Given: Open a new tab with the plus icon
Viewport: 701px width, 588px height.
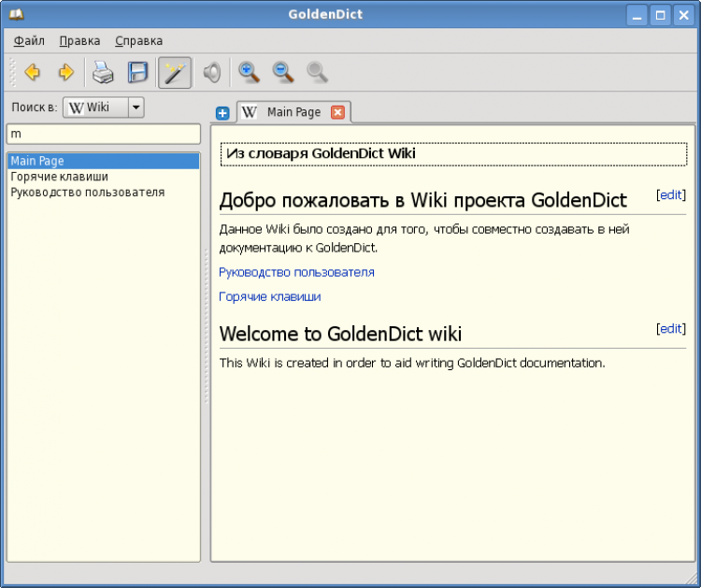Looking at the screenshot, I should (222, 113).
